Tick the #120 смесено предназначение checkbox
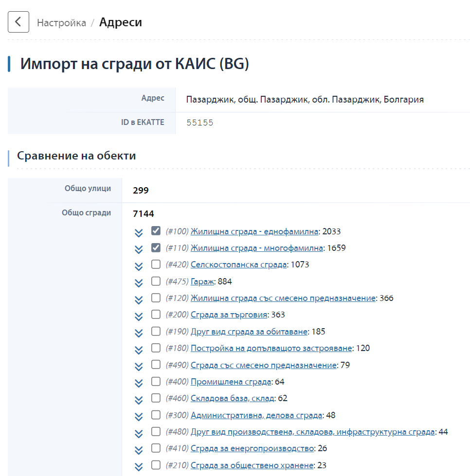The height and width of the screenshot is (476, 470). pyautogui.click(x=156, y=298)
